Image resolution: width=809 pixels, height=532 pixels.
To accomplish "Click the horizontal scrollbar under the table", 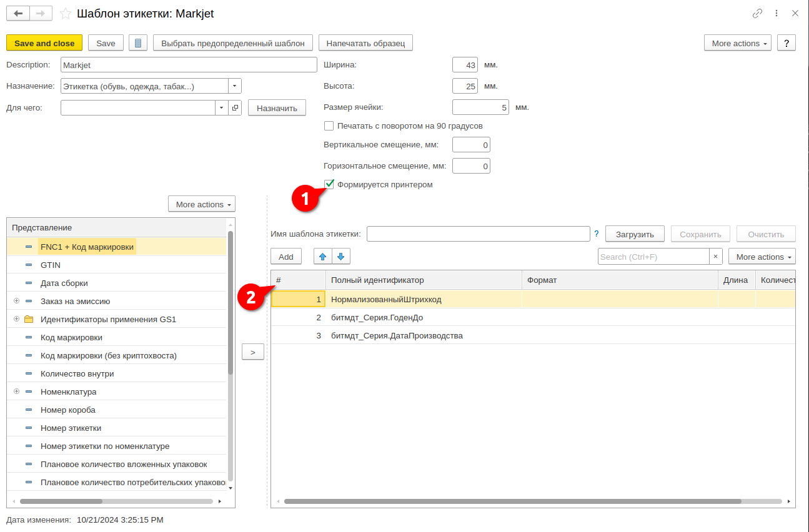I will click(512, 501).
